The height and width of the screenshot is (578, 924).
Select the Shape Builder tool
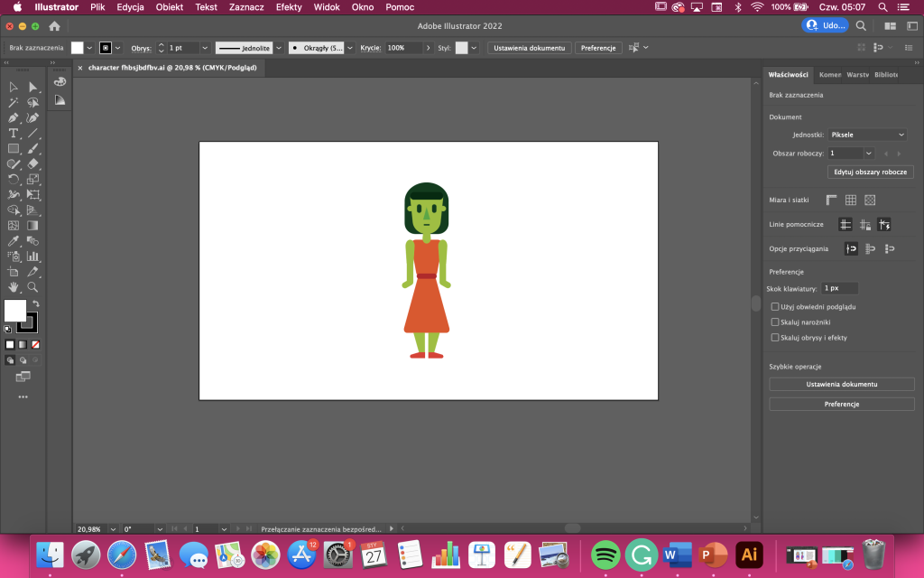(x=13, y=210)
